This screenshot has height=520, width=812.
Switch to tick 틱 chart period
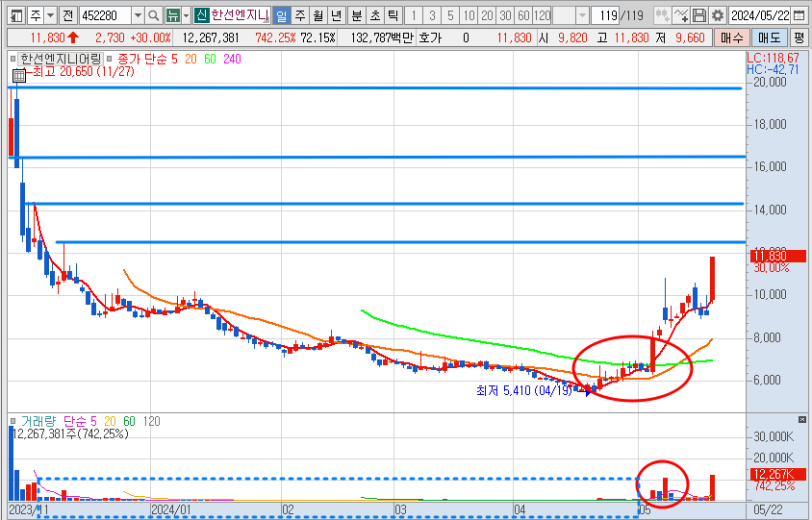(393, 15)
